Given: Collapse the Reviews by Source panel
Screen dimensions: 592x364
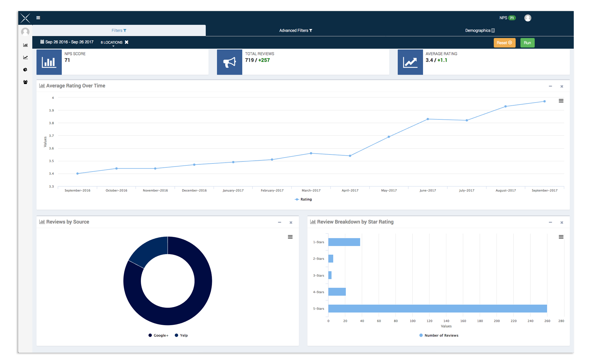Looking at the screenshot, I should 279,222.
